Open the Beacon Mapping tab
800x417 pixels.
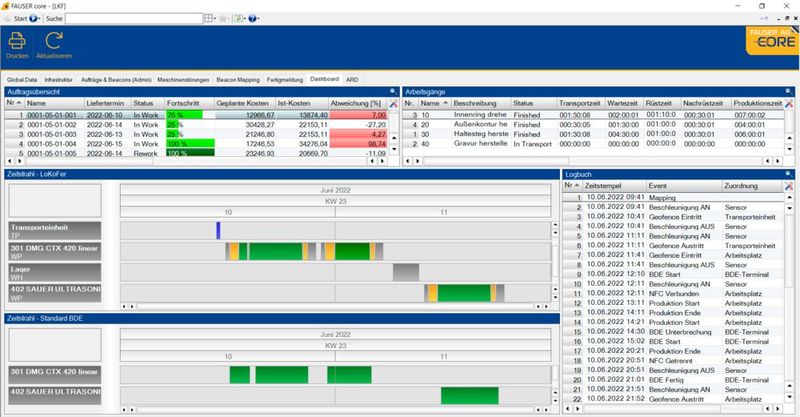pos(238,80)
